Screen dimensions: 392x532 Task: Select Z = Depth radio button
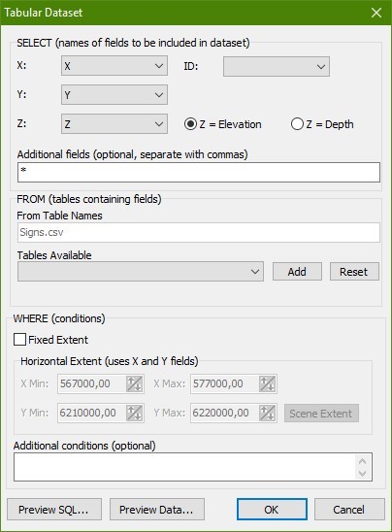point(297,124)
